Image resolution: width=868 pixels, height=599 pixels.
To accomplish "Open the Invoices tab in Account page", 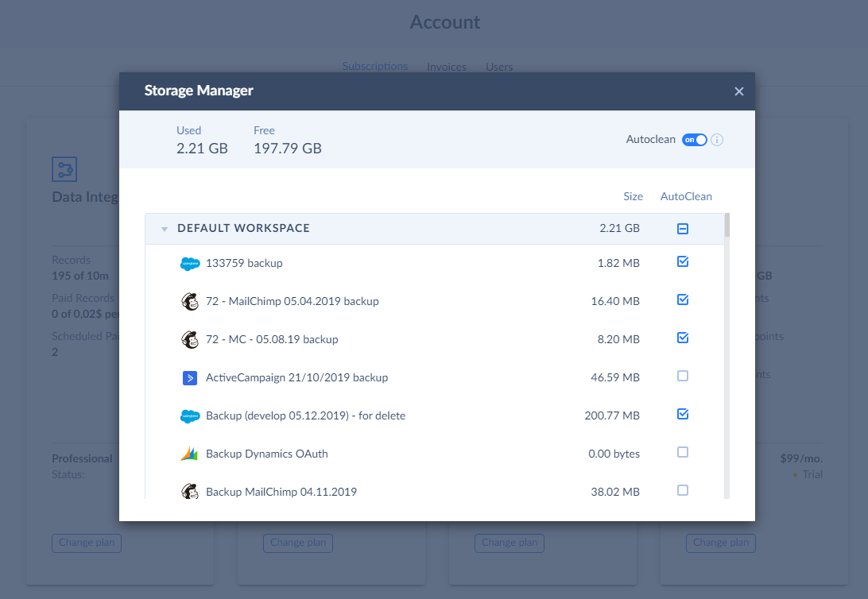I will pos(446,67).
